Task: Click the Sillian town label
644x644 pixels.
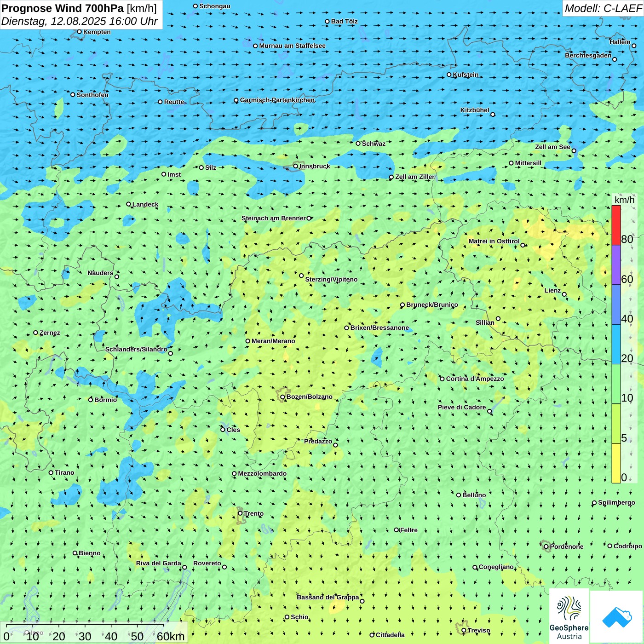Action: point(485,322)
